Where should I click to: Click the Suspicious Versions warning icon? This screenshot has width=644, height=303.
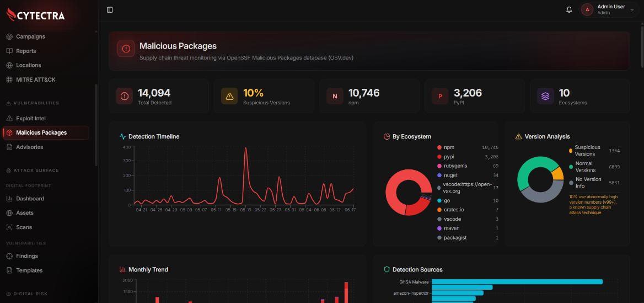[x=229, y=96]
